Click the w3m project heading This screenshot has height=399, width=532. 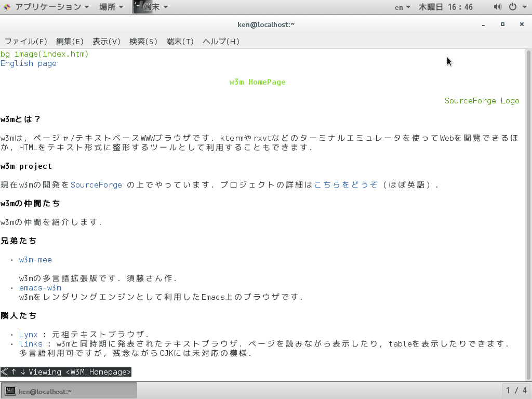point(26,166)
